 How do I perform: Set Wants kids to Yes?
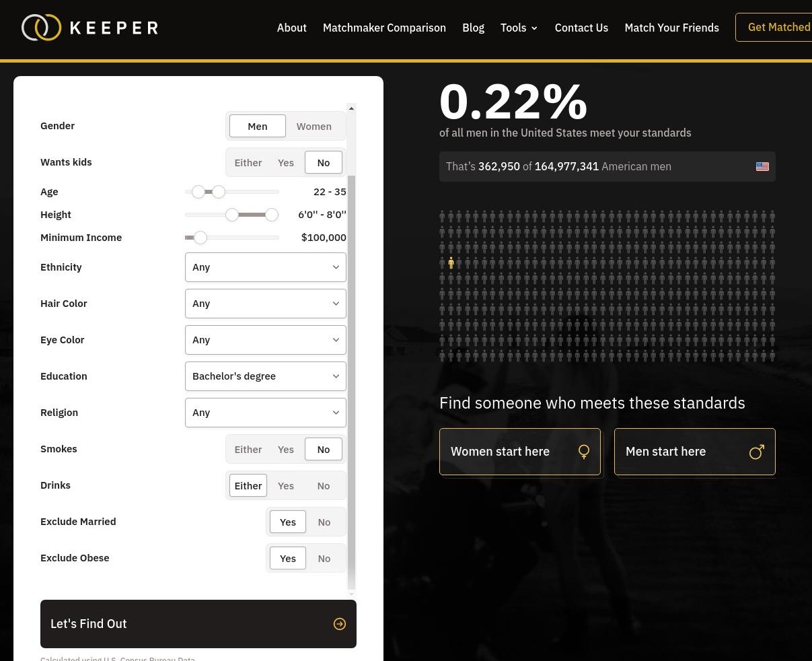pos(286,162)
